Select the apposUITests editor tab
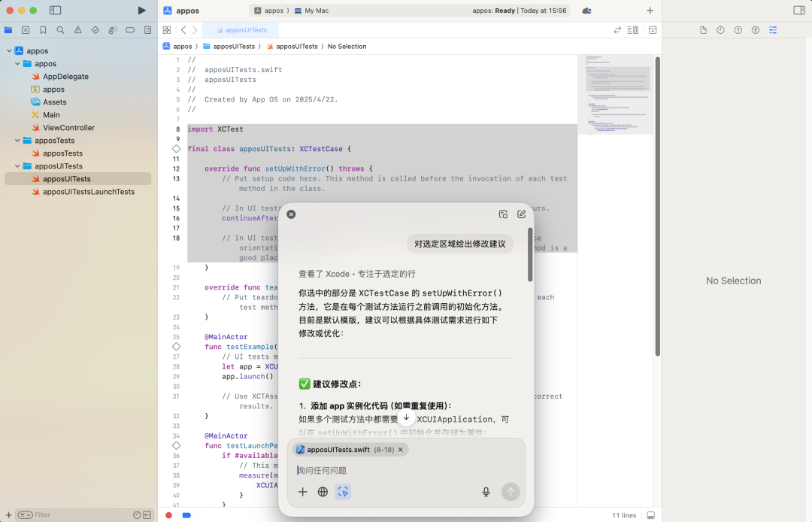 (241, 30)
